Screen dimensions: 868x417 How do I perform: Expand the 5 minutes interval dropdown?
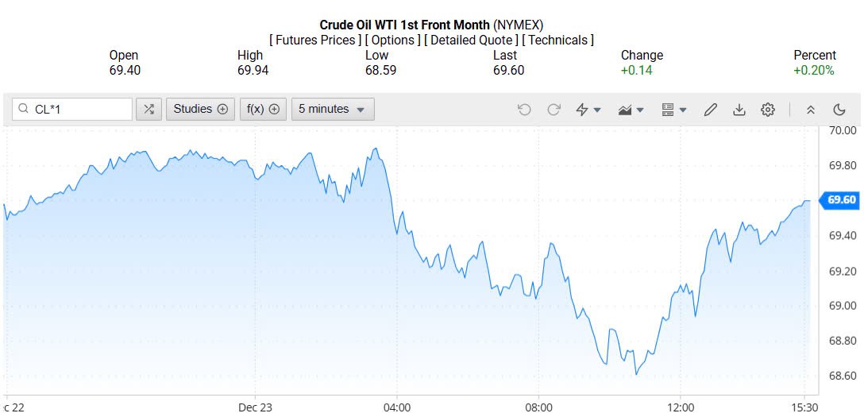tap(332, 110)
